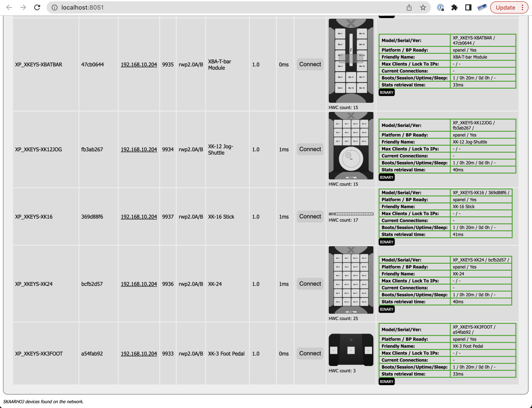The width and height of the screenshot is (532, 408).
Task: Click the BINARY badge under XK16 stats
Action: click(387, 242)
